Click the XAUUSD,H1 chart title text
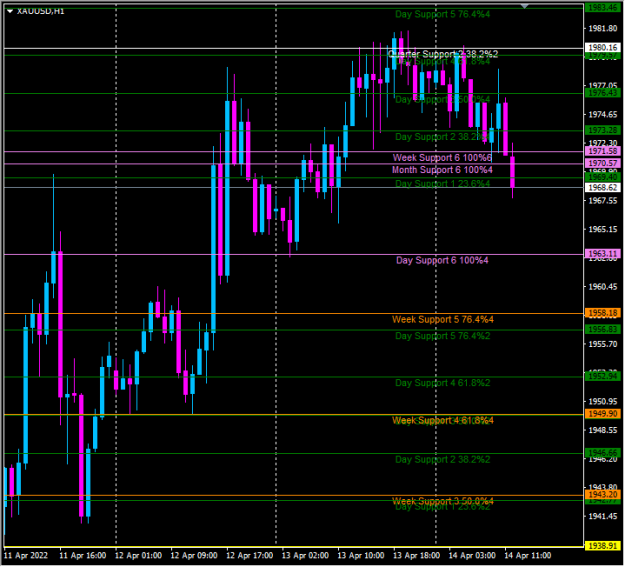 coord(41,11)
